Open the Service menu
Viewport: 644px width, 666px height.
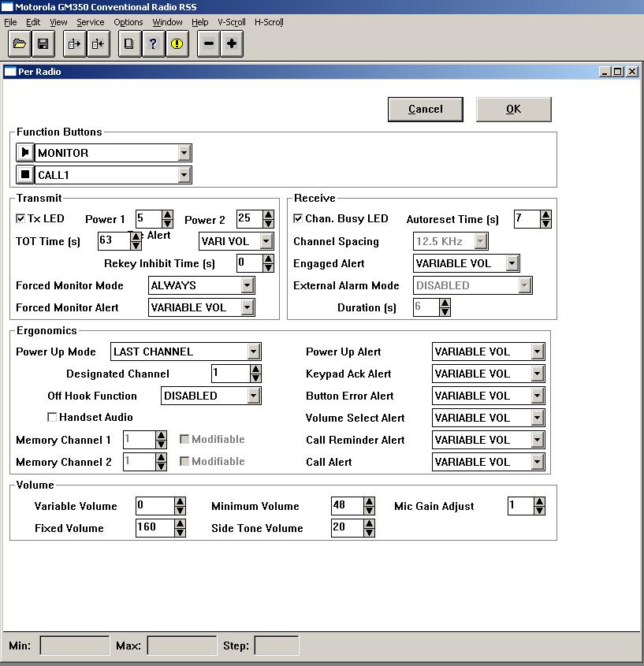[x=90, y=22]
